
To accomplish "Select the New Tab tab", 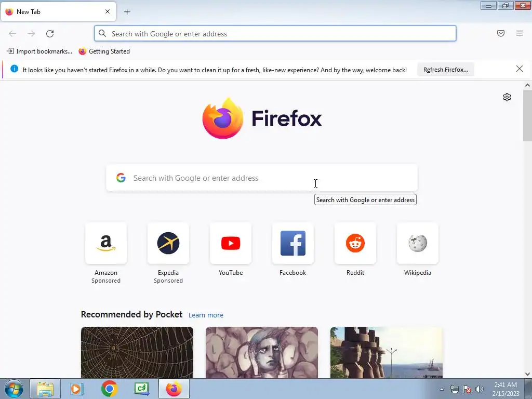I will (58, 11).
